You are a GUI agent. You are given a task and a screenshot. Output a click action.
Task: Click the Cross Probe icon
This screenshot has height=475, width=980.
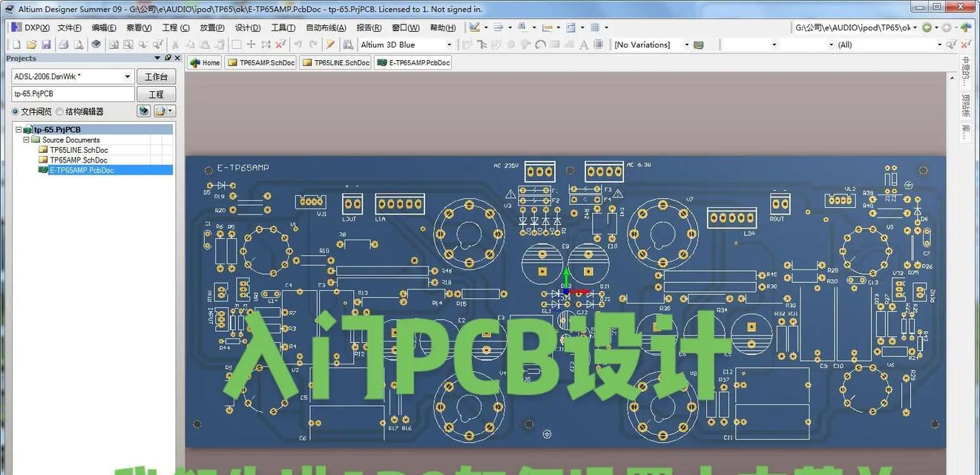click(x=330, y=45)
